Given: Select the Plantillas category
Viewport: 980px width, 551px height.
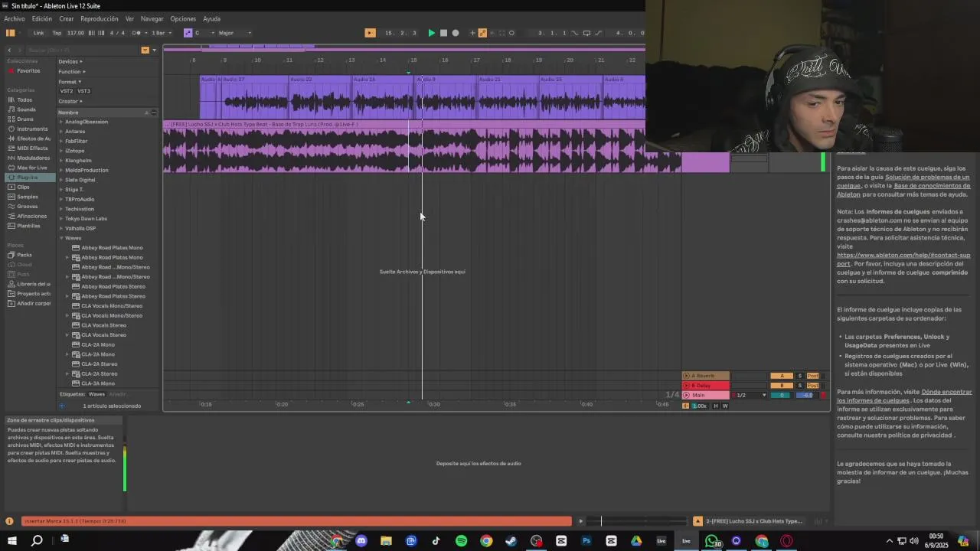Looking at the screenshot, I should (28, 226).
